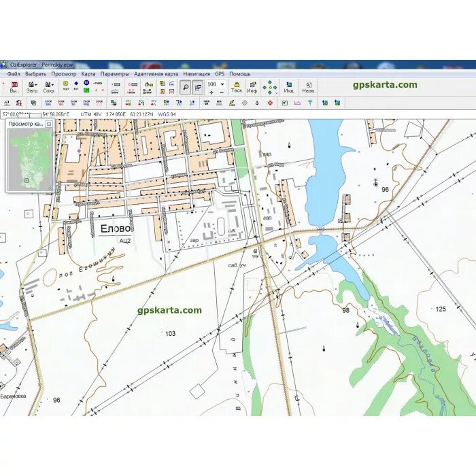Viewport: 476px width, 476px height.
Task: Open the Файл menu
Action: click(14, 73)
